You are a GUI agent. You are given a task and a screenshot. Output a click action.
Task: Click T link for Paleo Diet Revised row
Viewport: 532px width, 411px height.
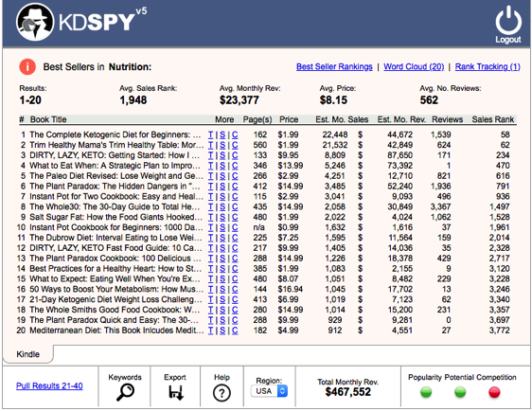point(211,176)
